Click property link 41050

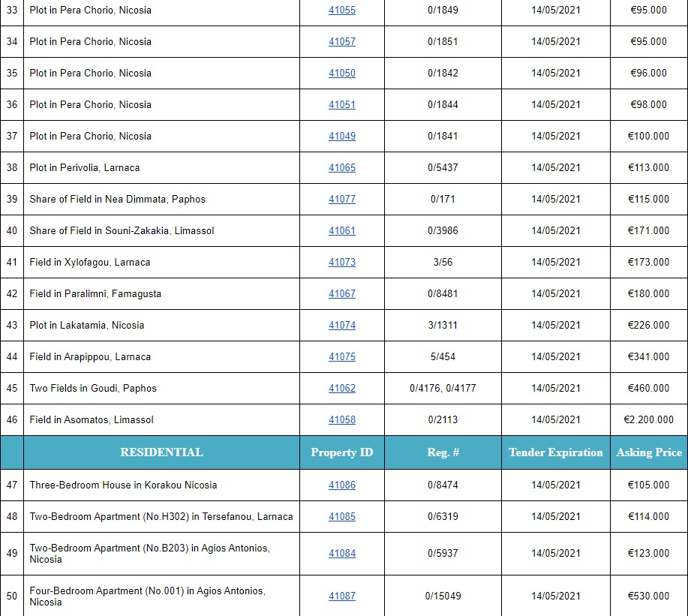(342, 74)
